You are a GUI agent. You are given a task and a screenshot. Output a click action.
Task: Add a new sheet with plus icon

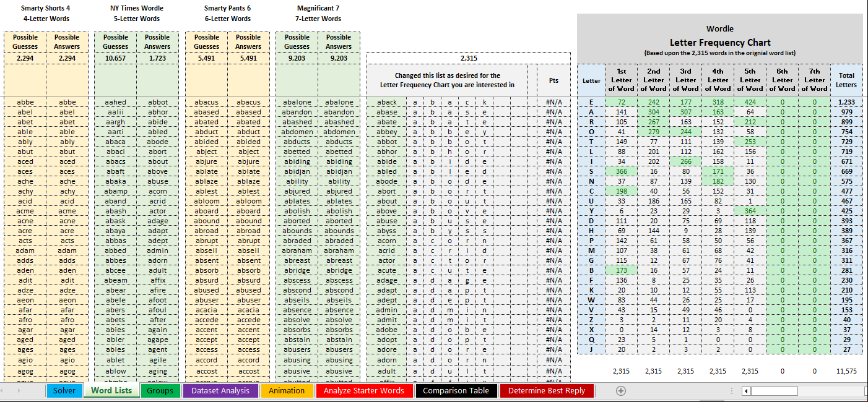click(621, 391)
